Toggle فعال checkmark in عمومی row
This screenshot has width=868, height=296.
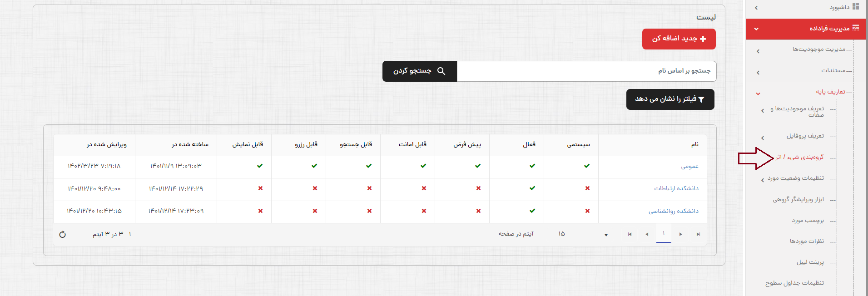[532, 166]
